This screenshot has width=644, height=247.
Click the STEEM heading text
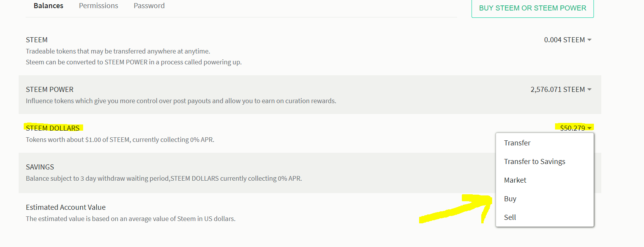[x=37, y=40]
